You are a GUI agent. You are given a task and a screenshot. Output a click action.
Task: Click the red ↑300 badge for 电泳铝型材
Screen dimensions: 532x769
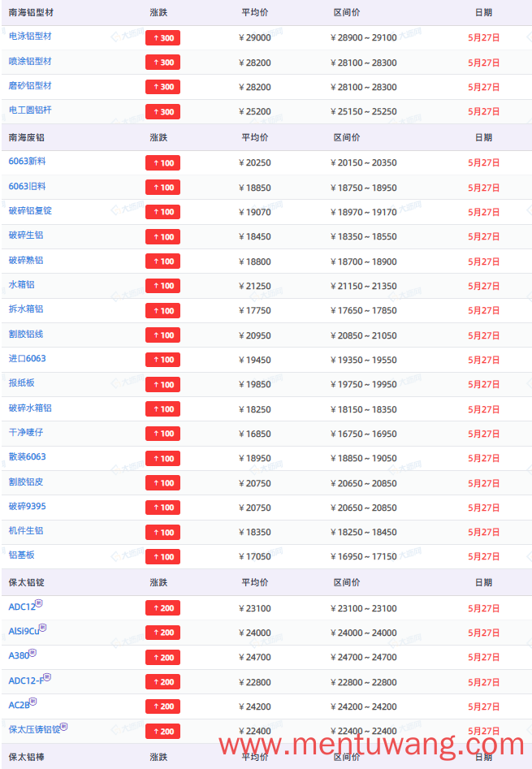click(x=162, y=38)
